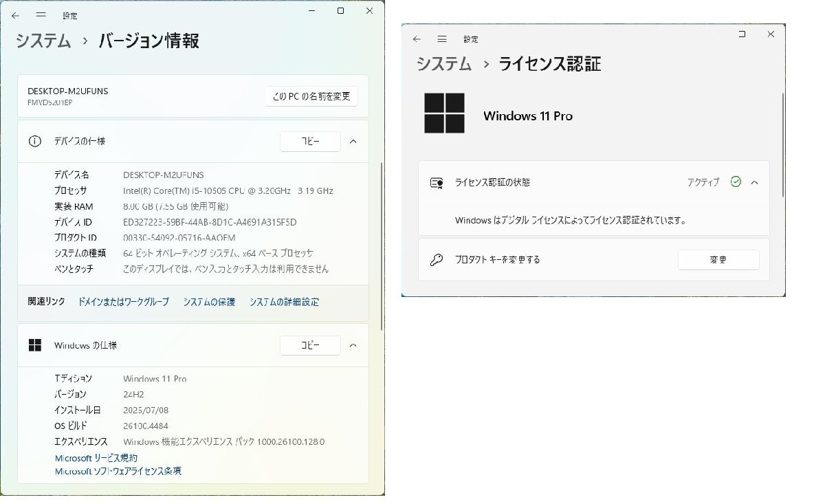Click the device info icon near デバイスの仕様

[x=35, y=141]
